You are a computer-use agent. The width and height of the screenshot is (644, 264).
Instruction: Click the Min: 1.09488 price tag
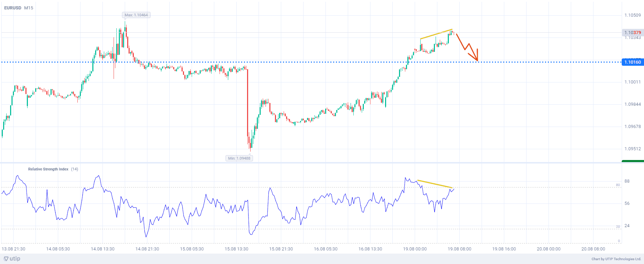(x=239, y=158)
